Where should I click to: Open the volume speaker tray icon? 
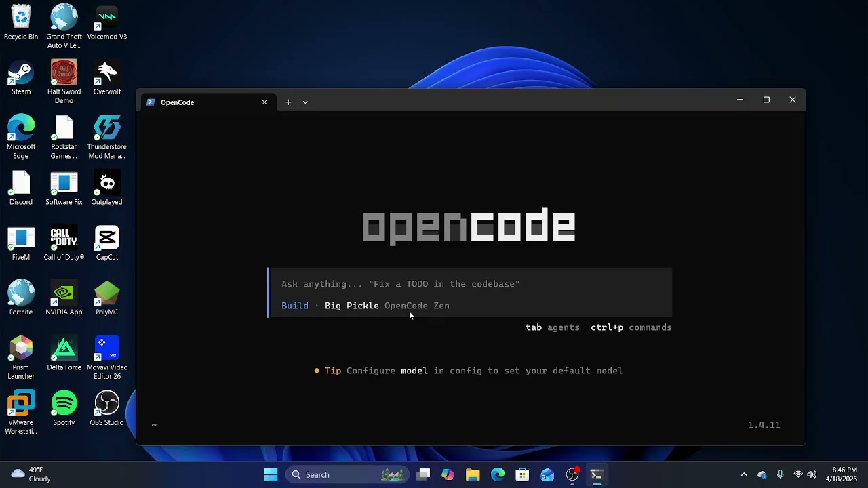pyautogui.click(x=812, y=474)
